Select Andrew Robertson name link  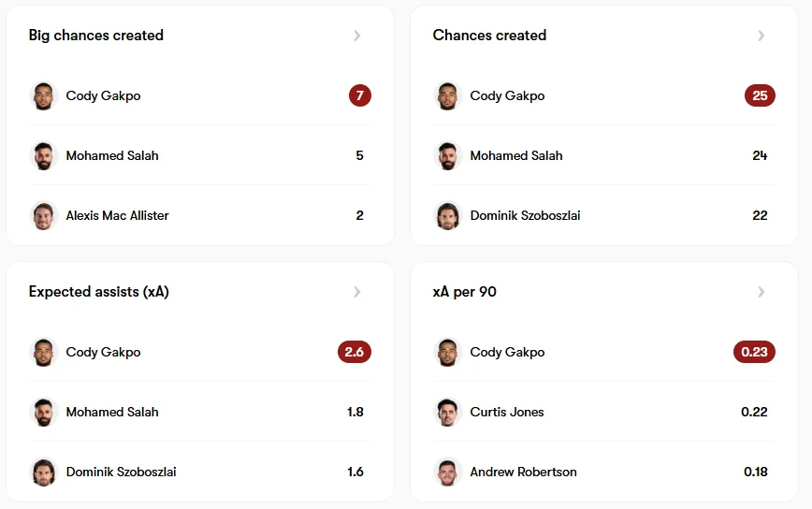coord(523,472)
